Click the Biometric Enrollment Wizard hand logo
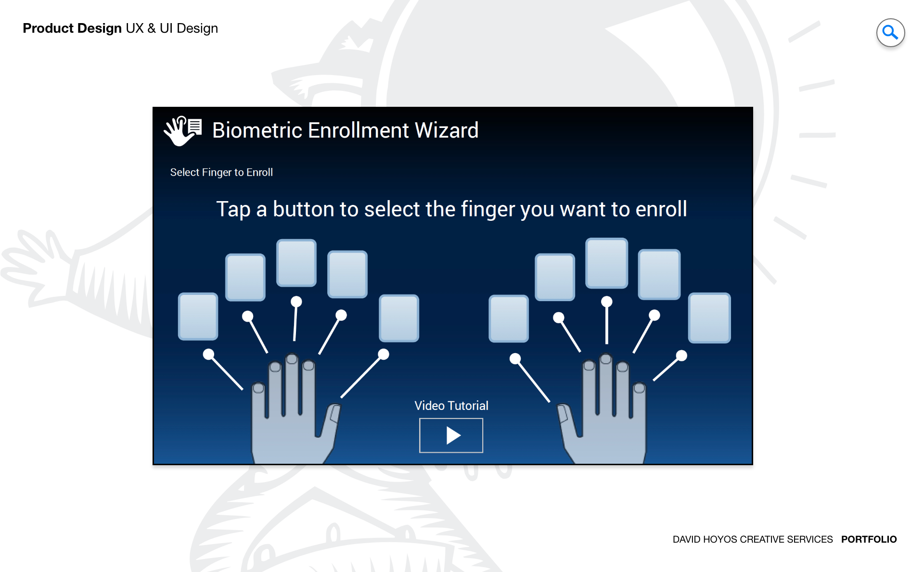The image size is (924, 572). point(183,130)
